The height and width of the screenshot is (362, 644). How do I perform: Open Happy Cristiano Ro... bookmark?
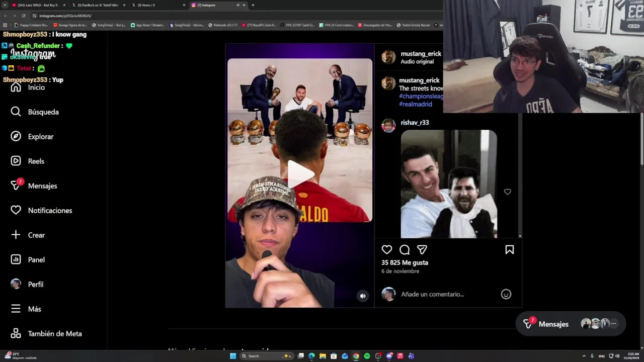pyautogui.click(x=31, y=25)
